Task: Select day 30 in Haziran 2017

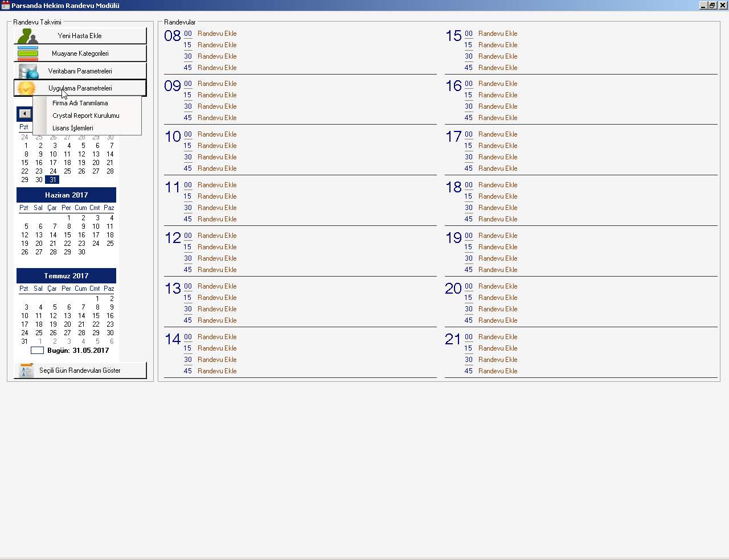Action: tap(81, 252)
